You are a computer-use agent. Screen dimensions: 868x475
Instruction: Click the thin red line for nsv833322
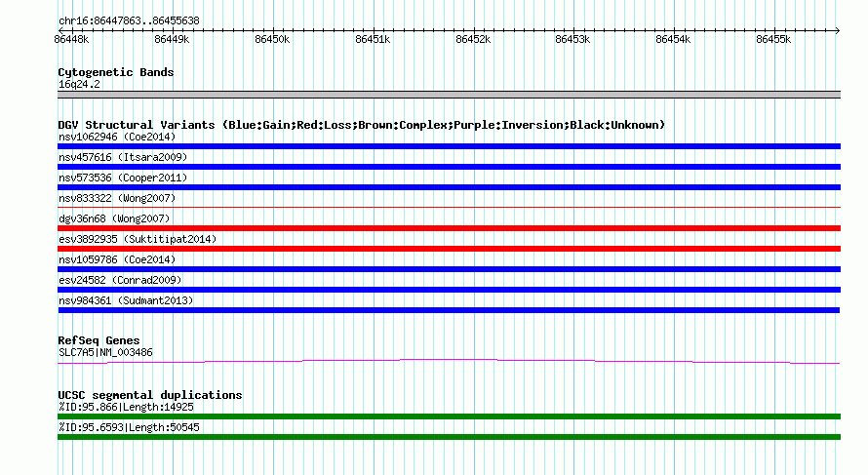449,207
